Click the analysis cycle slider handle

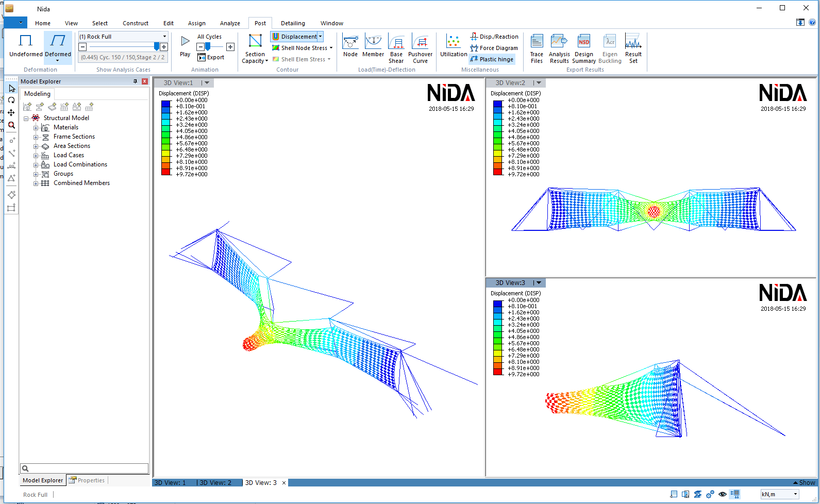pyautogui.click(x=157, y=47)
